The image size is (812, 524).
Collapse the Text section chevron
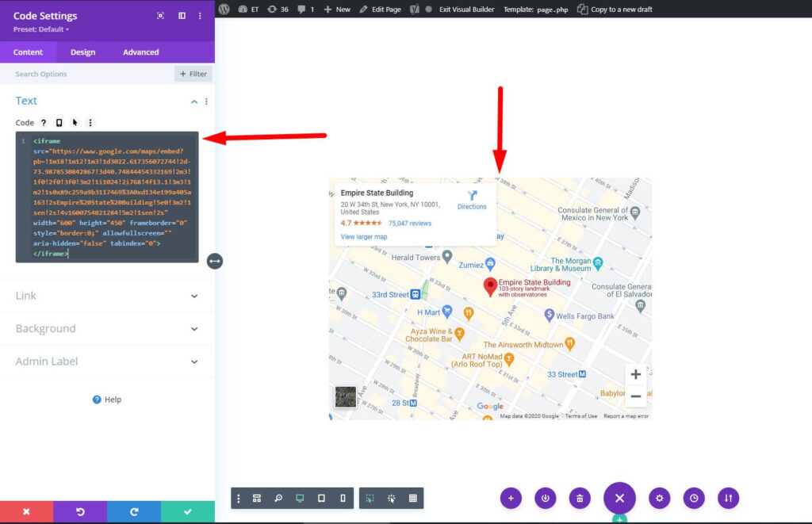(194, 101)
